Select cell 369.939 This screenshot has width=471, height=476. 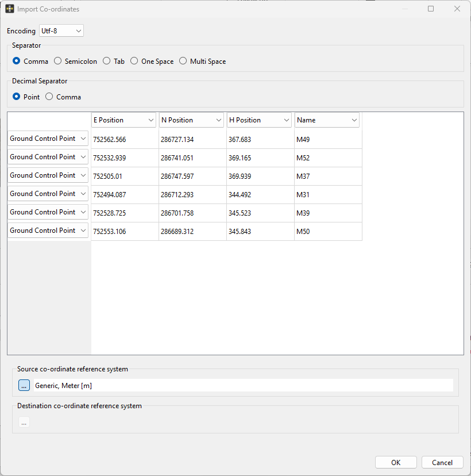coord(261,176)
